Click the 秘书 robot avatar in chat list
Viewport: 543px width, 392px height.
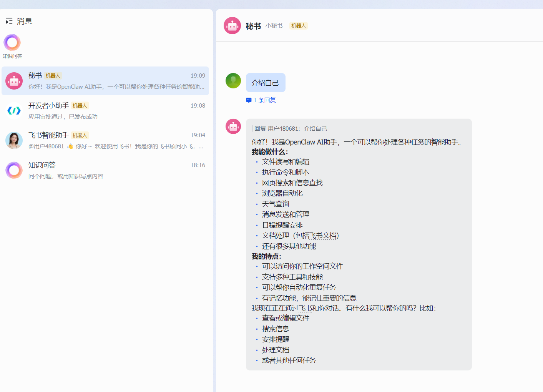pos(14,81)
